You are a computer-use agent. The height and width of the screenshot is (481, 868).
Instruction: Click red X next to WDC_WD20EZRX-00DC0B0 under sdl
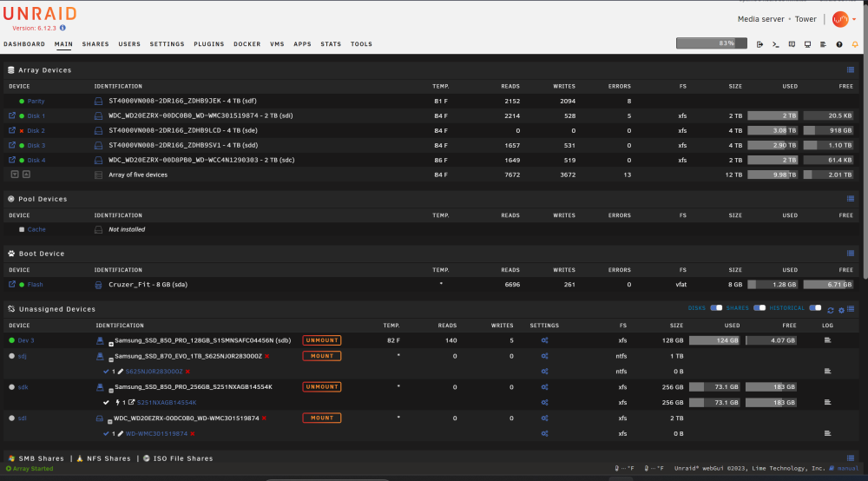pyautogui.click(x=264, y=418)
